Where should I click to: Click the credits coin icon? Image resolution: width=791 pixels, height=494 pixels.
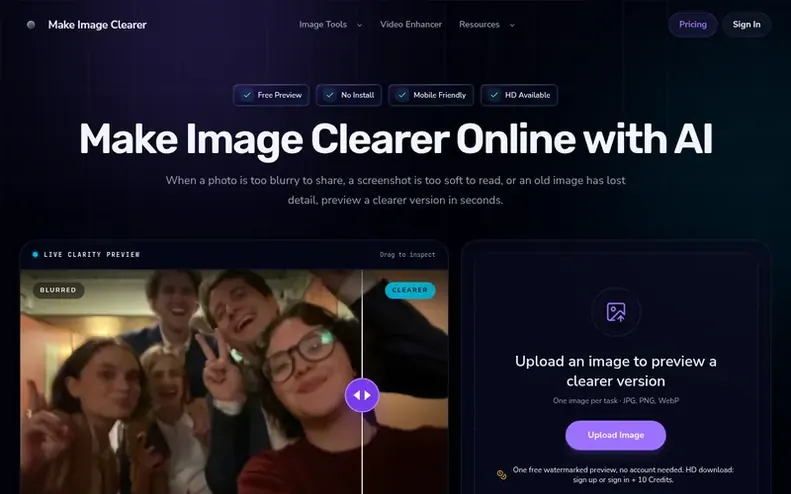[x=501, y=474]
